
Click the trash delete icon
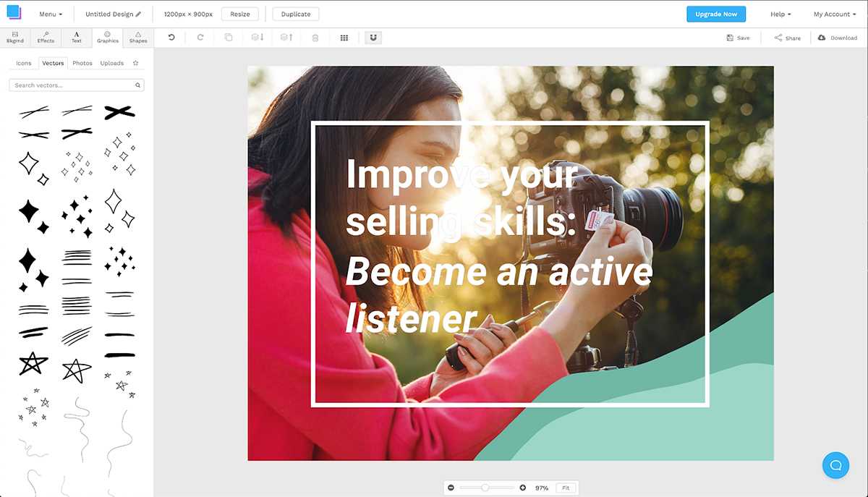pyautogui.click(x=315, y=38)
